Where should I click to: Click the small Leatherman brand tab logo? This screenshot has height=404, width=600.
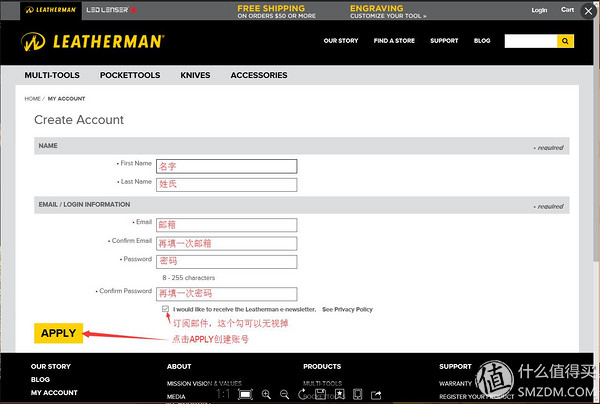51,10
